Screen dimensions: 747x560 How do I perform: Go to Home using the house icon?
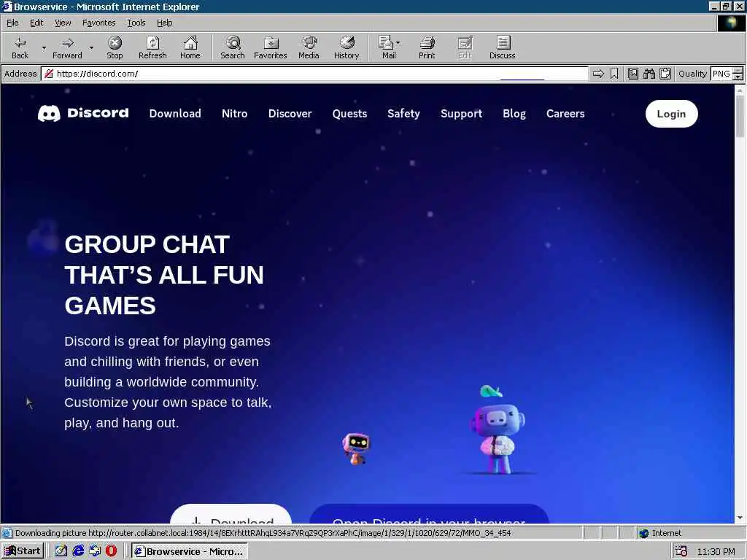(x=190, y=47)
